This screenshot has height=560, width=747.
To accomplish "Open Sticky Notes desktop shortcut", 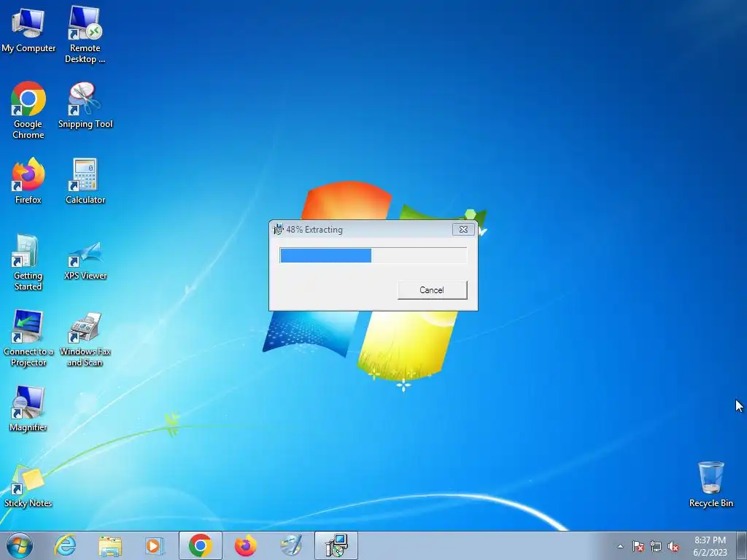I will [x=28, y=486].
